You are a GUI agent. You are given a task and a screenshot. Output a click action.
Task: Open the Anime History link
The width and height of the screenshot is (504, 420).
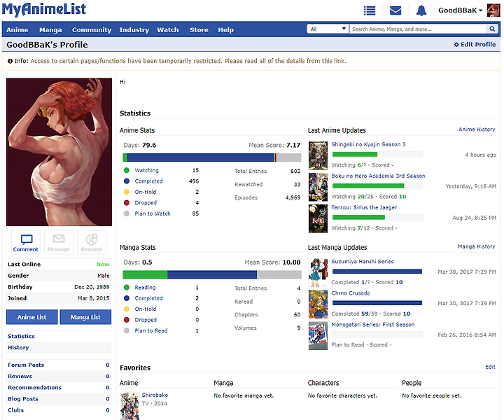(x=477, y=129)
